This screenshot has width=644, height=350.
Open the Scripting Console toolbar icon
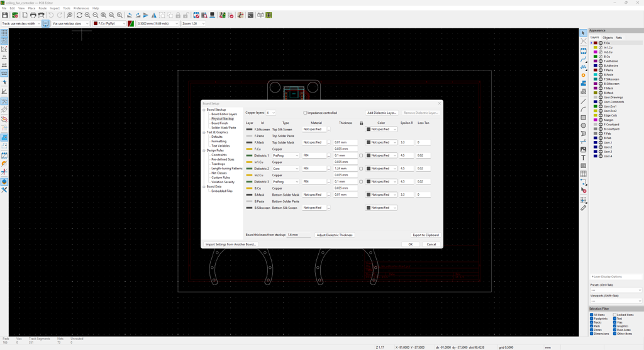250,15
